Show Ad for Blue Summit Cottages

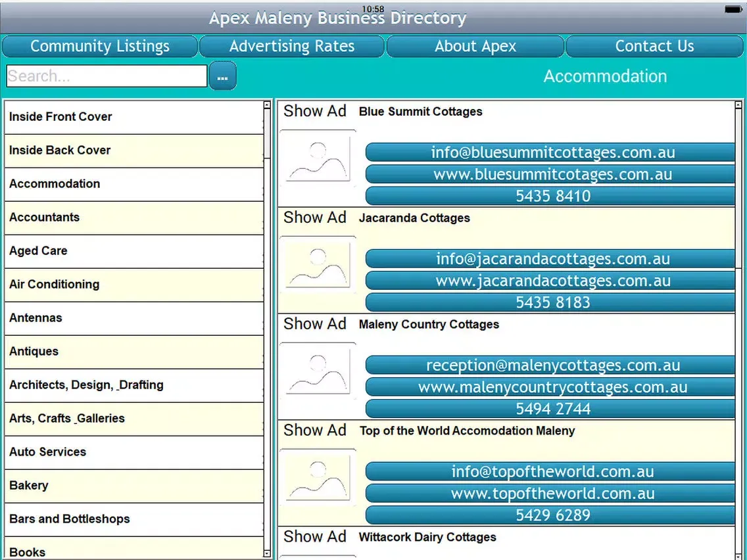(315, 111)
